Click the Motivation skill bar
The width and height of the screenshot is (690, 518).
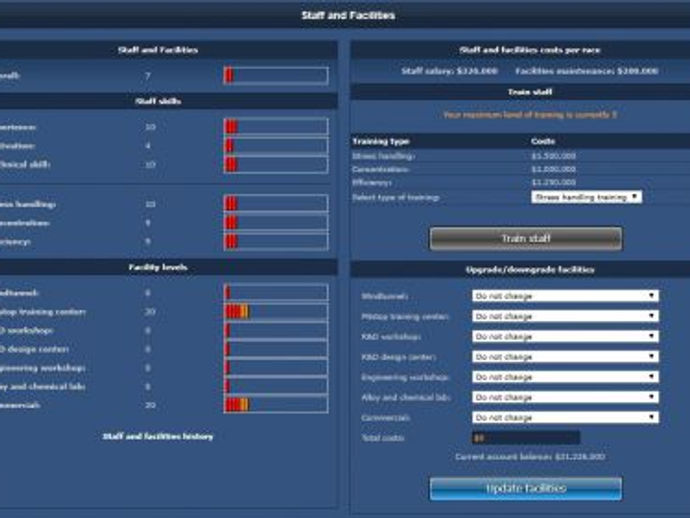(x=276, y=146)
